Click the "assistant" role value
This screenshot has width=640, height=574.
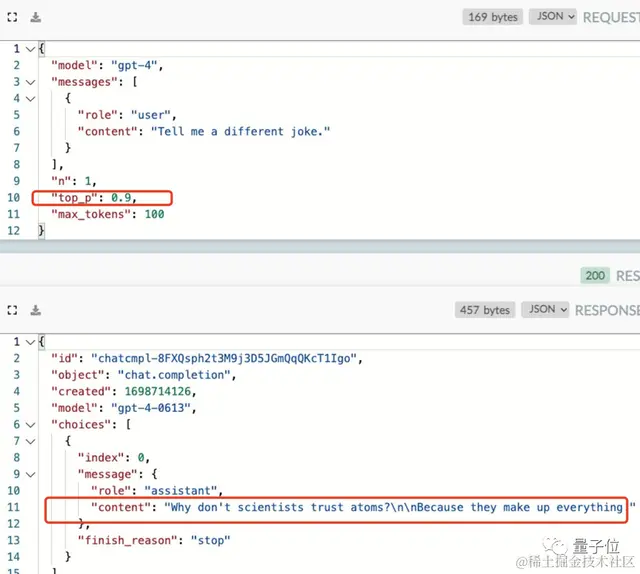[x=180, y=491]
